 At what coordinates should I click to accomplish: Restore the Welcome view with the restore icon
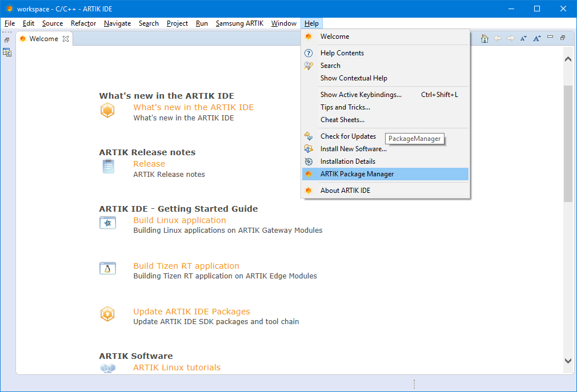tap(563, 38)
